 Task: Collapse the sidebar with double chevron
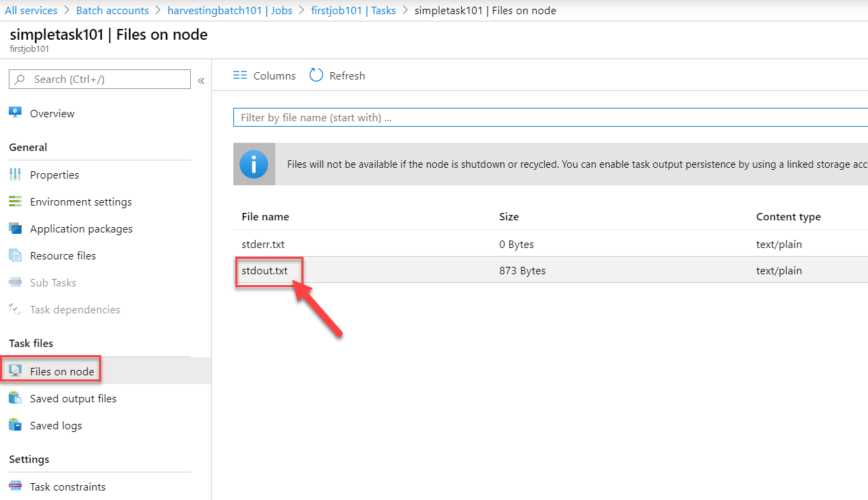201,81
